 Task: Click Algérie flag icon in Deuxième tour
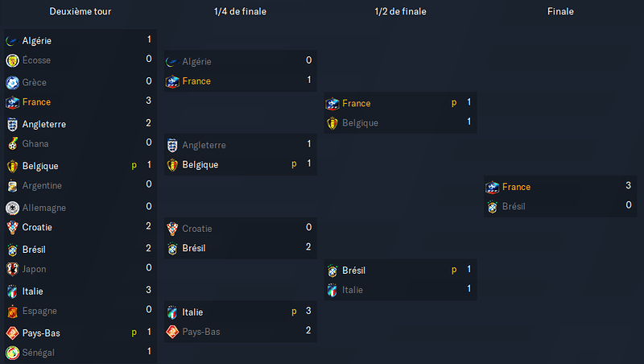(x=12, y=41)
